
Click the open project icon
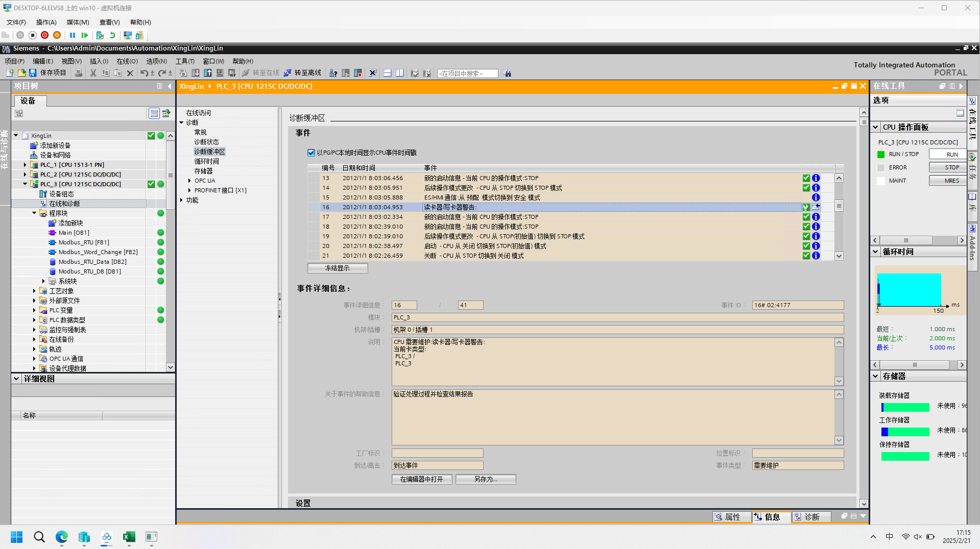(21, 73)
